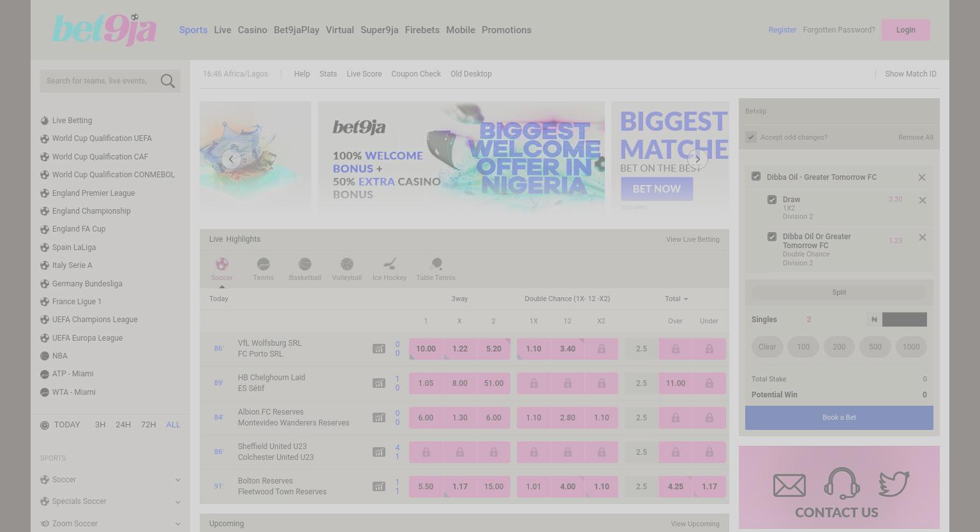Click the search teams input field
Viewport: 980px width, 532px height.
(97, 81)
